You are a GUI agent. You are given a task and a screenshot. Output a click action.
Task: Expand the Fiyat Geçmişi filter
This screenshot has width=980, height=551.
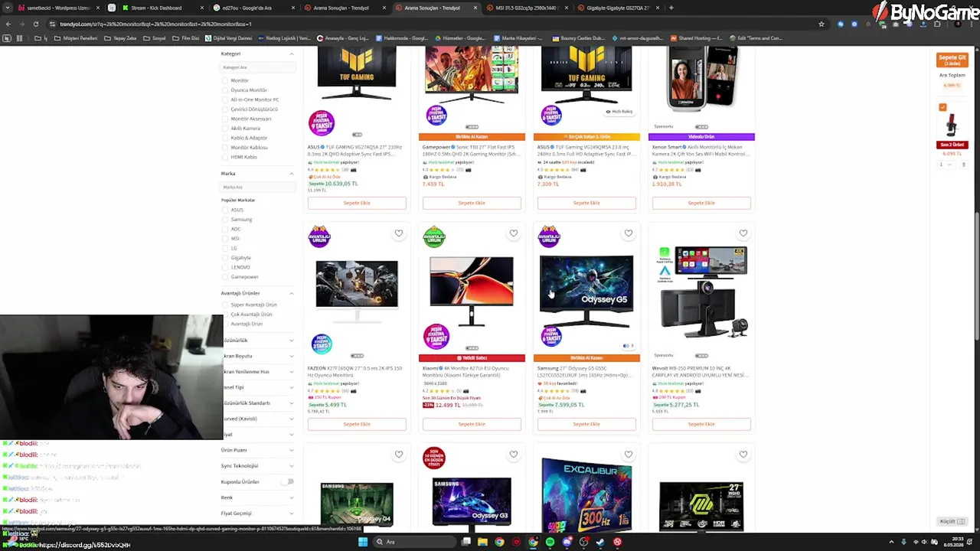coord(291,514)
